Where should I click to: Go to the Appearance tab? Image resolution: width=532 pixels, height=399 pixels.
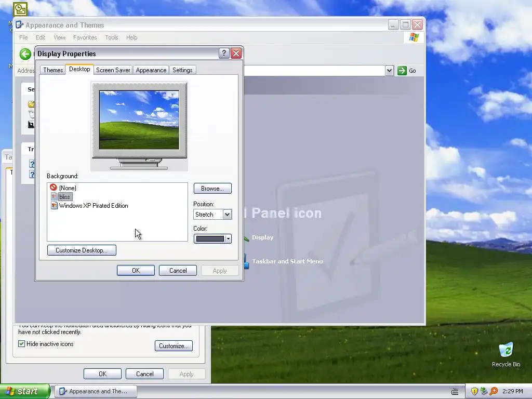click(x=151, y=70)
